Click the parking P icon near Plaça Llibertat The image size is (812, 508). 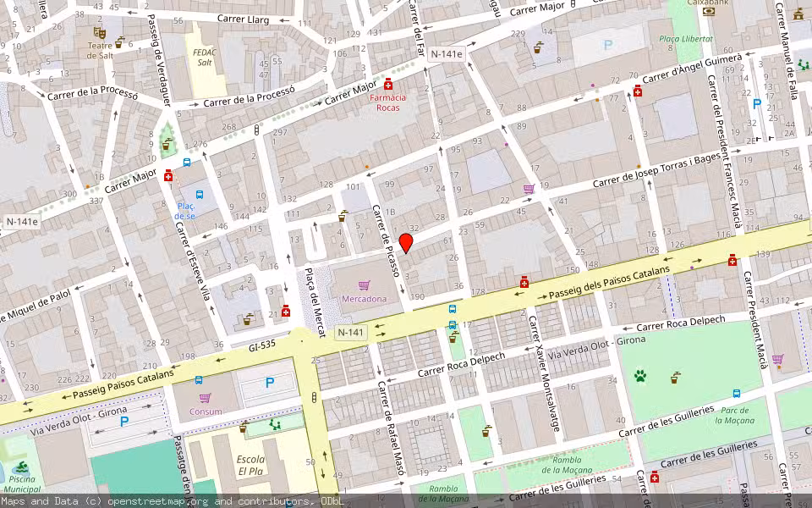point(608,44)
